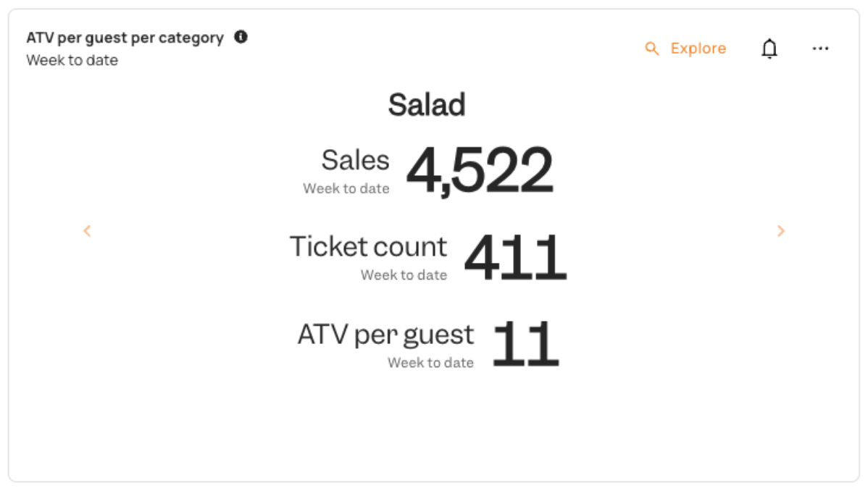Viewport: 868px width, 491px height.
Task: Click the orange magnifier search icon
Action: coord(652,49)
